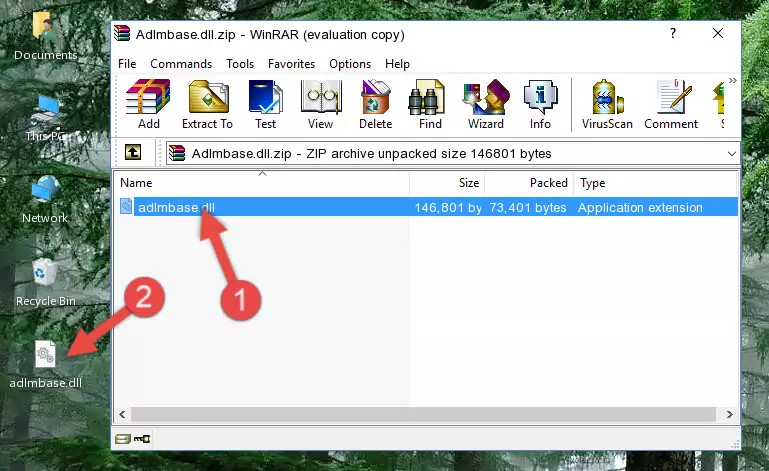769x471 pixels.
Task: Click the horizontal scrollbar left arrow
Action: tap(122, 415)
